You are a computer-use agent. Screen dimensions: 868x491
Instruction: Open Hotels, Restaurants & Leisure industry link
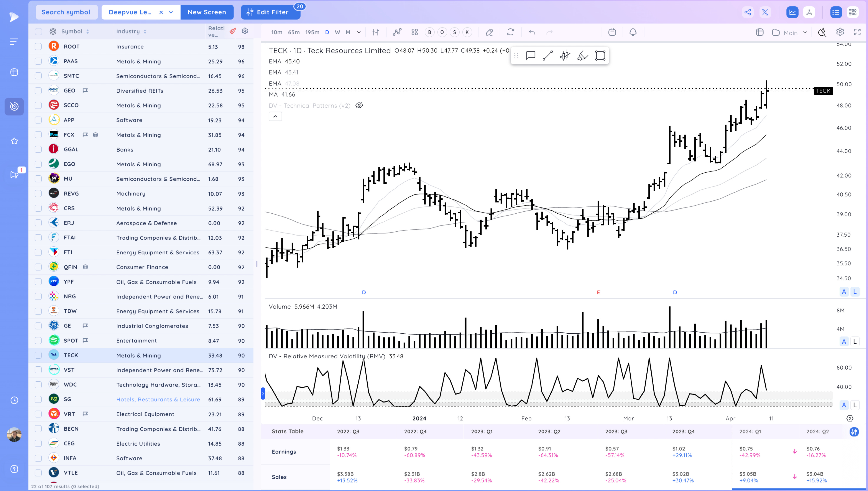click(x=158, y=399)
